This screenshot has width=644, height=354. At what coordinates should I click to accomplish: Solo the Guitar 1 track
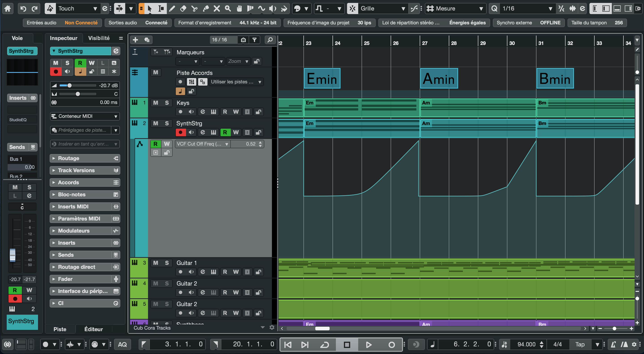coord(167,263)
